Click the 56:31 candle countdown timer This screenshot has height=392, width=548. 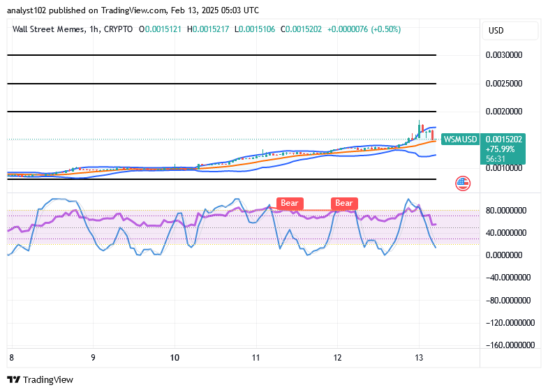tap(496, 159)
